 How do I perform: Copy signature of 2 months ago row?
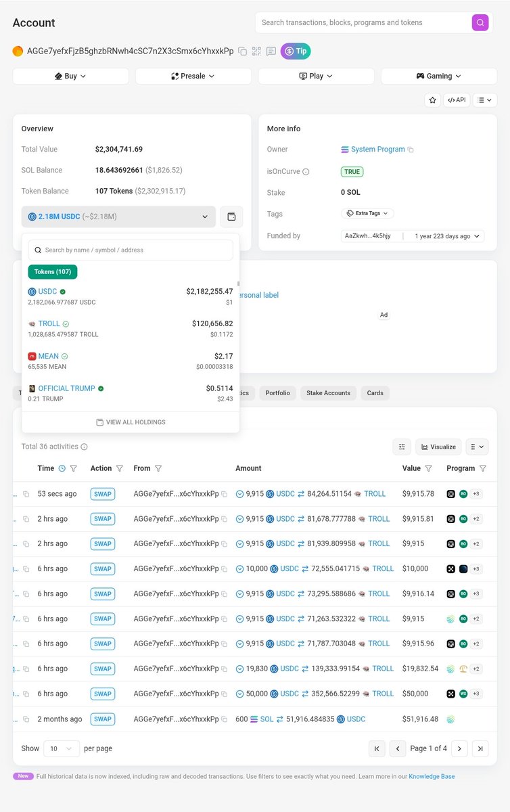pos(26,719)
